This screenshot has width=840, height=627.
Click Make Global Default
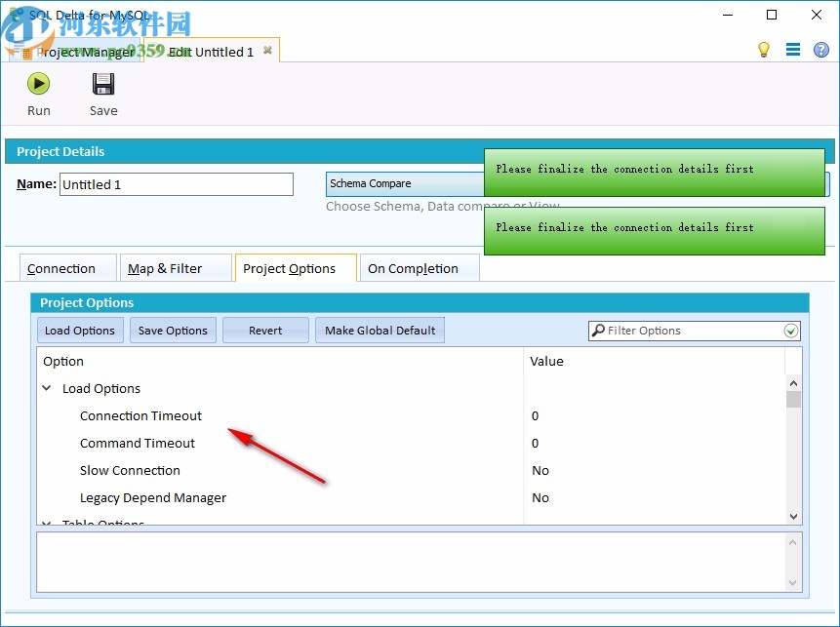click(x=380, y=331)
